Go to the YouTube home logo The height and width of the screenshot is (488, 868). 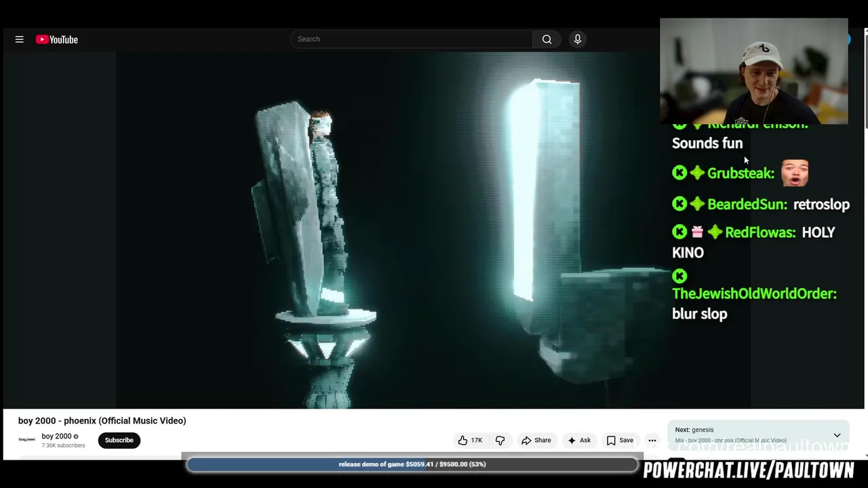pyautogui.click(x=57, y=39)
